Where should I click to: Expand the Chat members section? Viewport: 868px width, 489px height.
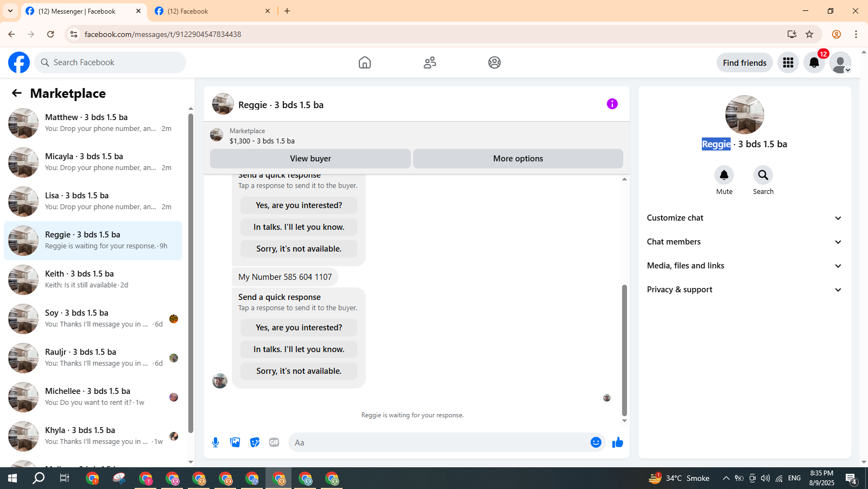point(744,242)
